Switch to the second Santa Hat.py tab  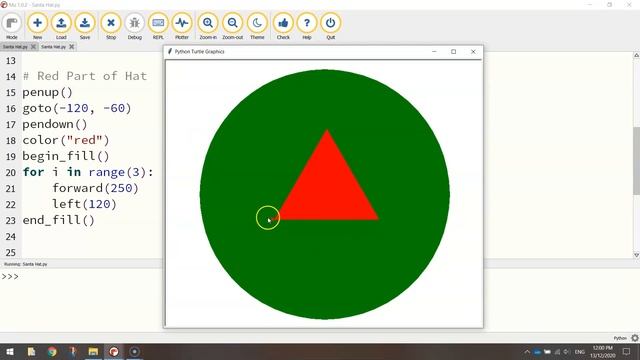[53, 47]
